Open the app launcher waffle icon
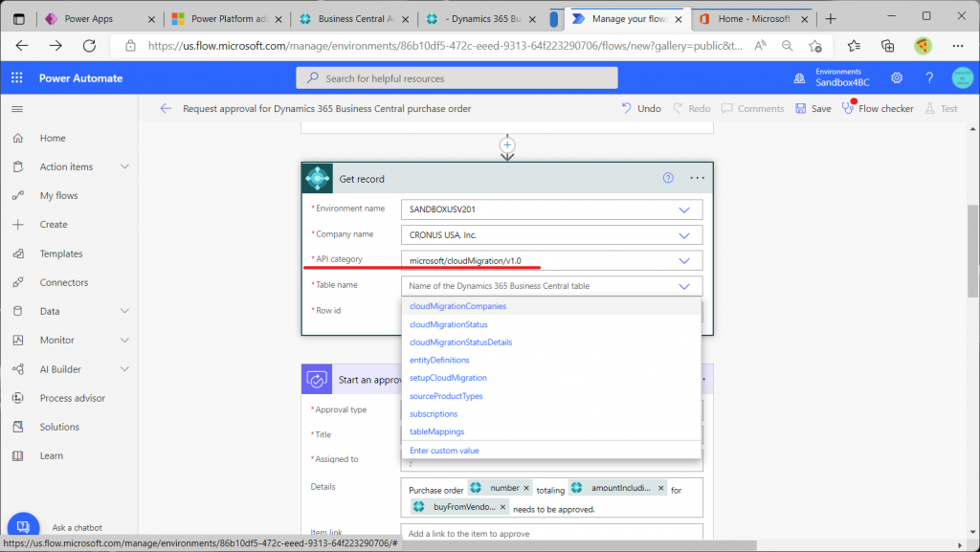Viewport: 980px width, 552px height. pyautogui.click(x=17, y=77)
